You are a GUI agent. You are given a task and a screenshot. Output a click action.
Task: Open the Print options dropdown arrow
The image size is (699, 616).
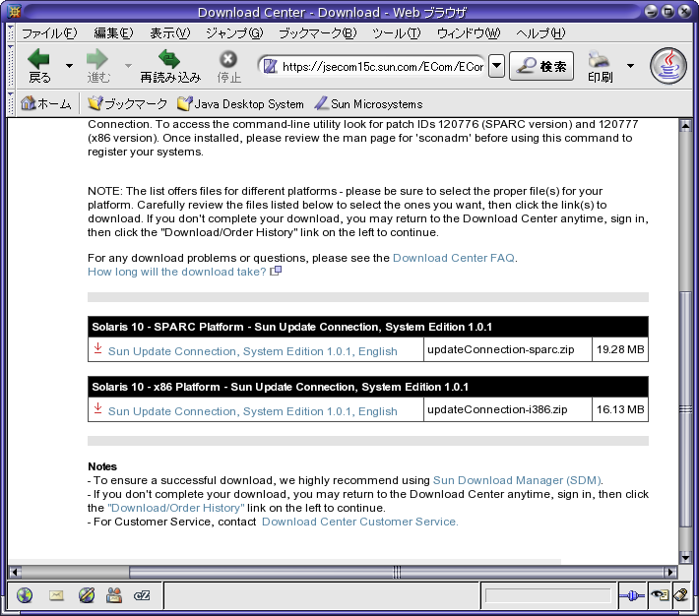coord(630,66)
